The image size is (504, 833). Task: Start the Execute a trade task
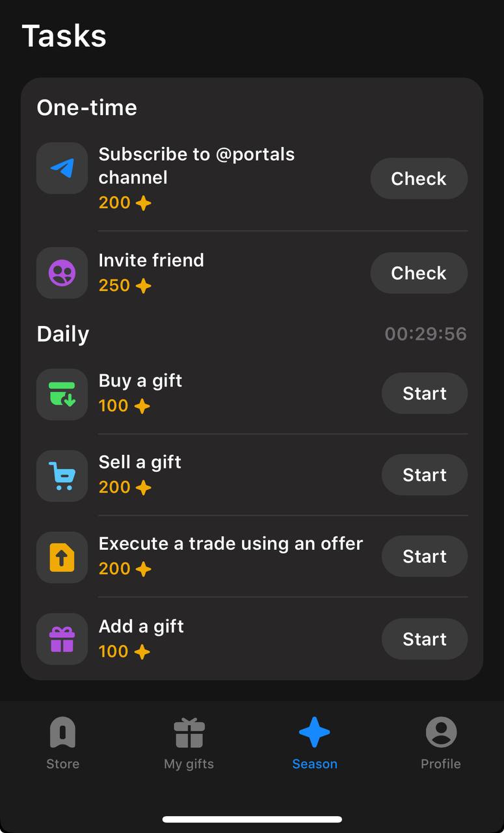coord(425,556)
